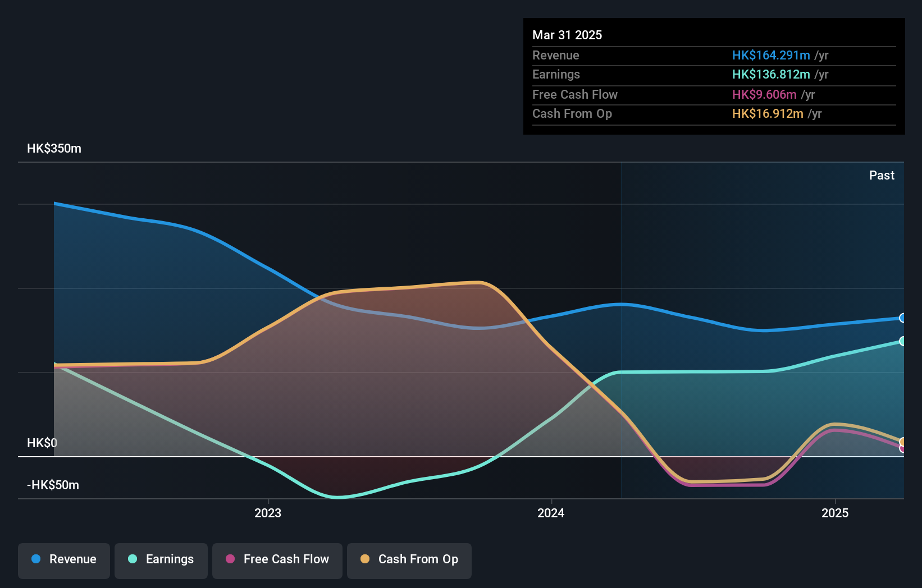The image size is (922, 588).
Task: Open details for the Past region label
Action: (x=882, y=175)
